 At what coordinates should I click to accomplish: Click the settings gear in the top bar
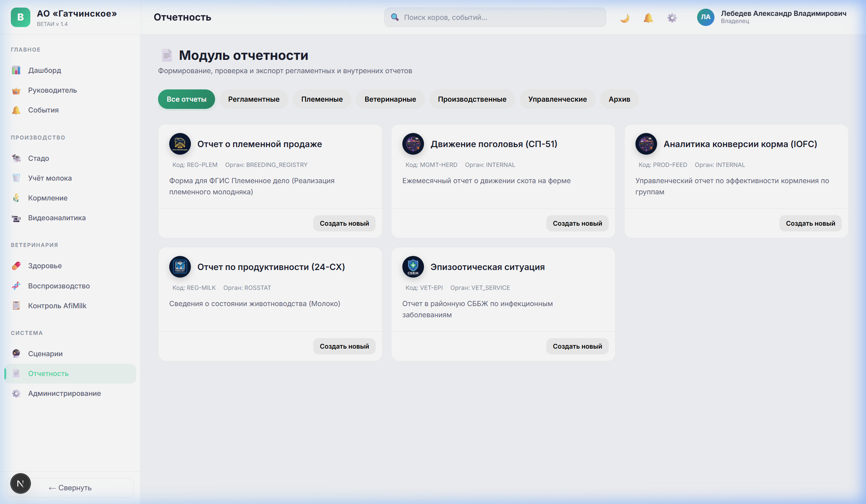[672, 17]
